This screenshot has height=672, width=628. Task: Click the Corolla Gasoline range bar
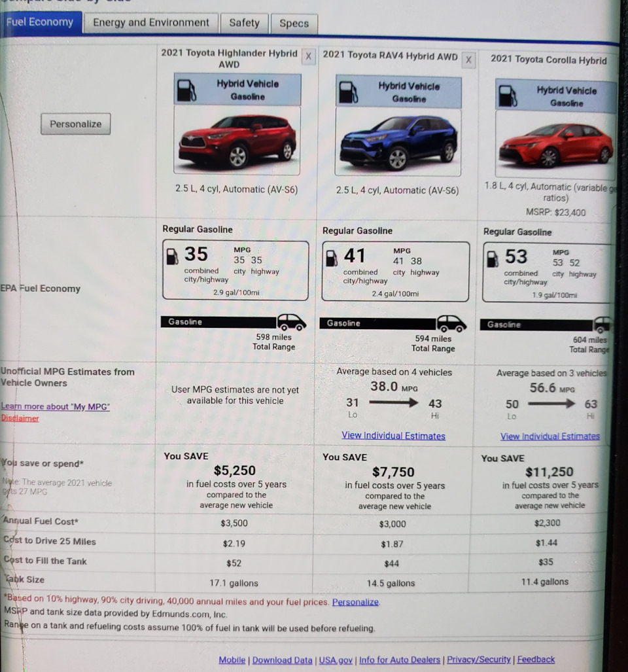(x=537, y=325)
